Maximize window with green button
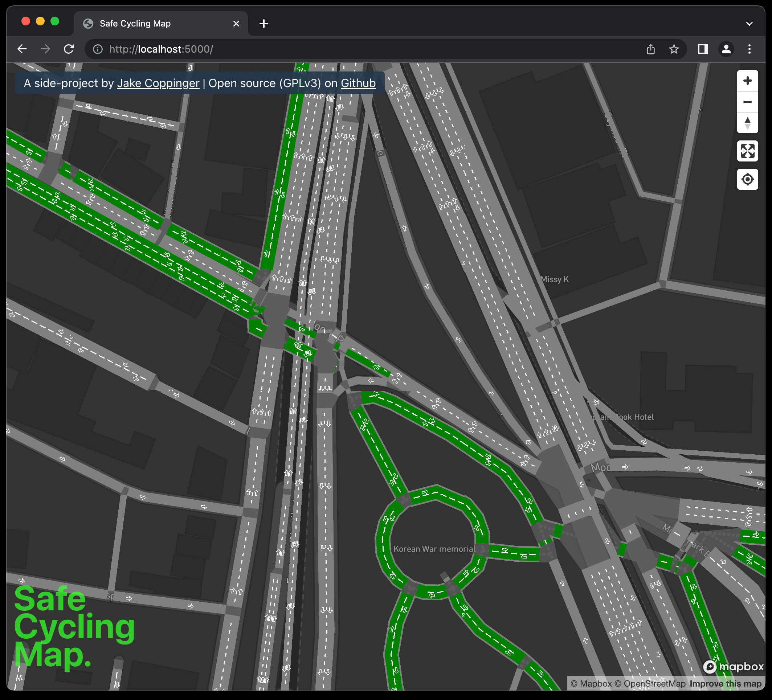This screenshot has height=700, width=772. pos(55,21)
